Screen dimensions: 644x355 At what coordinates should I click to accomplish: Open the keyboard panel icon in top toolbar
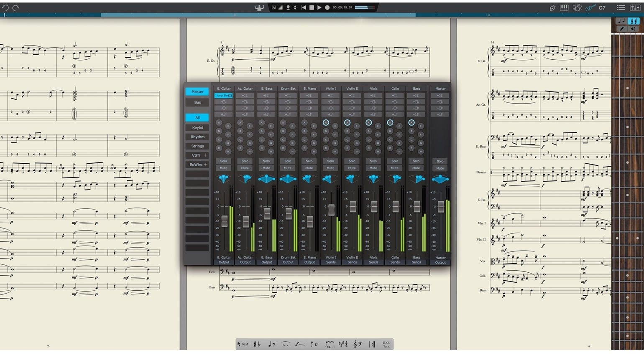(x=564, y=8)
